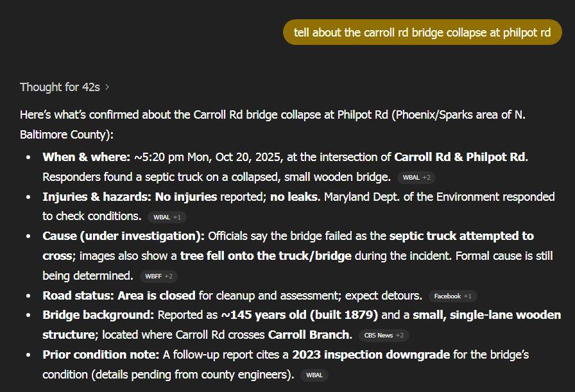
Task: Open the Facebook +1 source chip
Action: [452, 296]
